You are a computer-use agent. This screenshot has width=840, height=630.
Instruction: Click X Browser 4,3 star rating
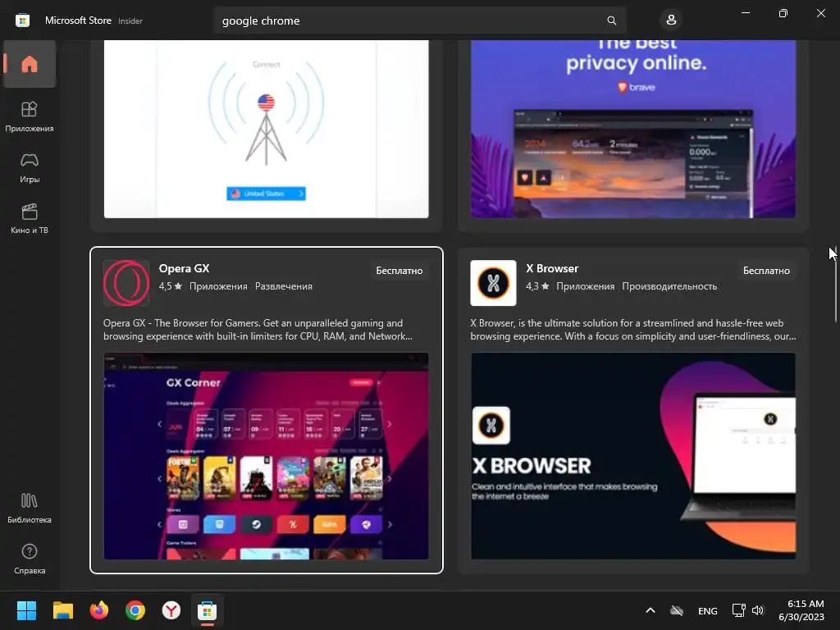(x=537, y=286)
